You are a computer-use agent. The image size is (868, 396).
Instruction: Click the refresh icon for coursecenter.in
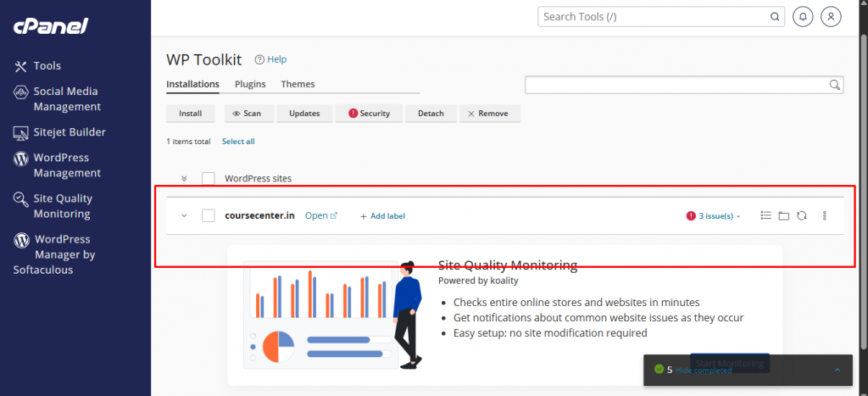click(801, 215)
